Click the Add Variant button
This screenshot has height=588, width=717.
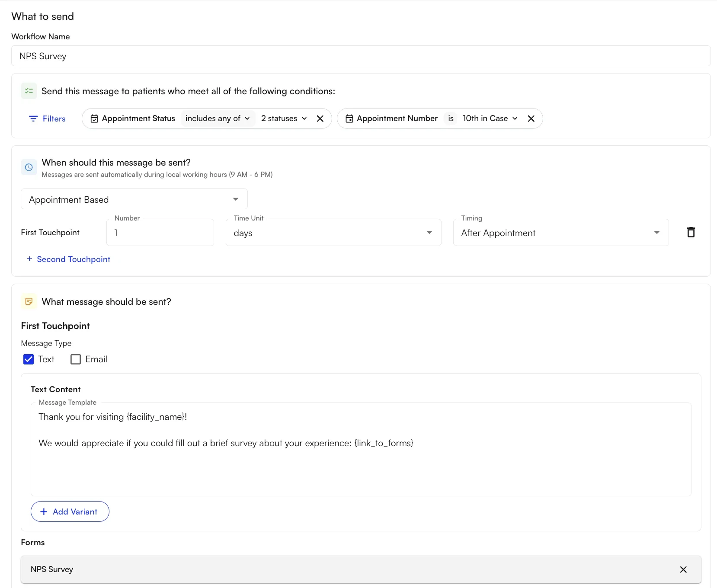coord(70,511)
